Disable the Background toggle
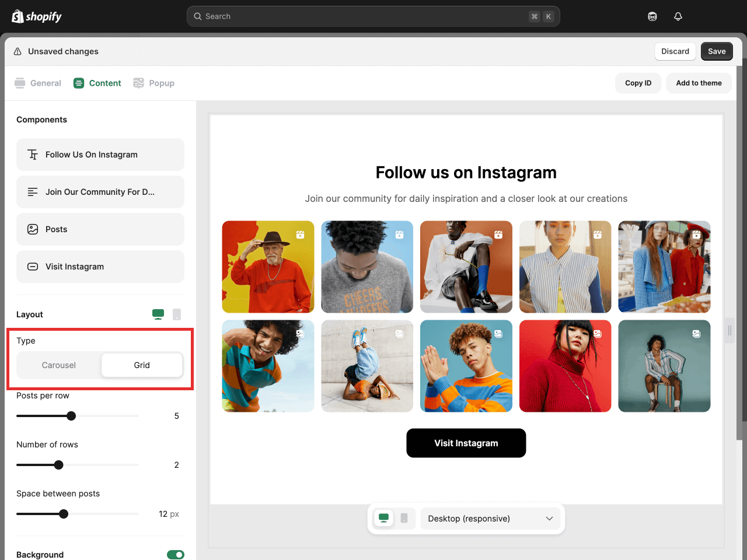747x560 pixels. pyautogui.click(x=176, y=555)
